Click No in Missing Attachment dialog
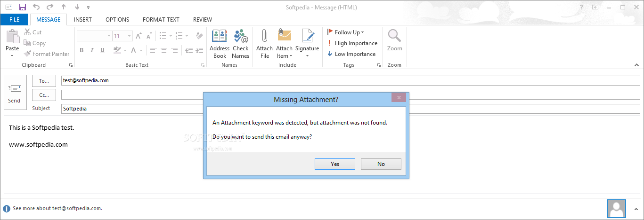The image size is (644, 220). click(381, 164)
